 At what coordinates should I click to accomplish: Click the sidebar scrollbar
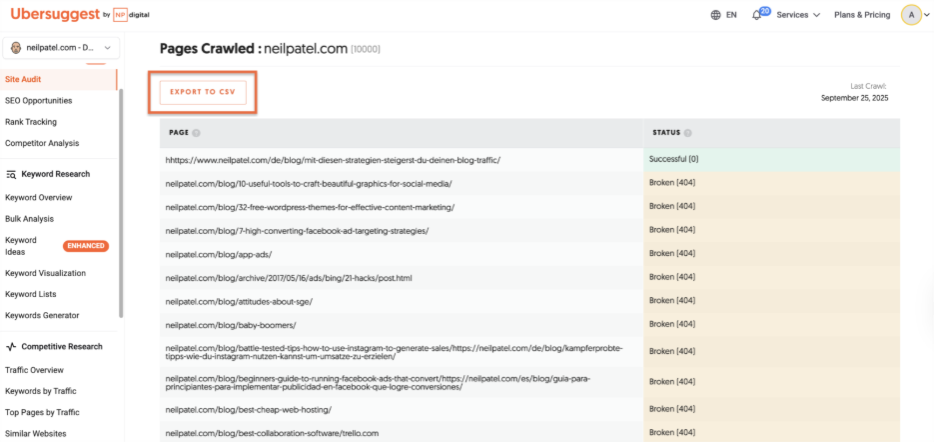coord(121,203)
